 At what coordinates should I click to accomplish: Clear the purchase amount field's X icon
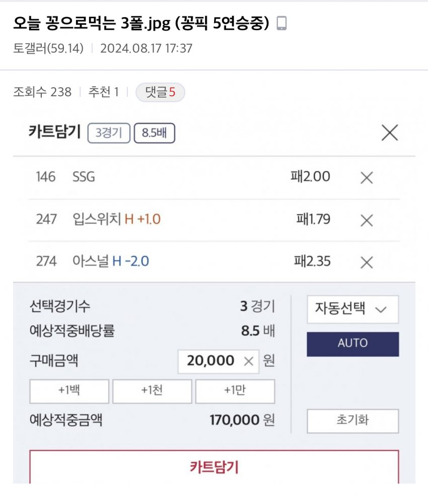[248, 361]
